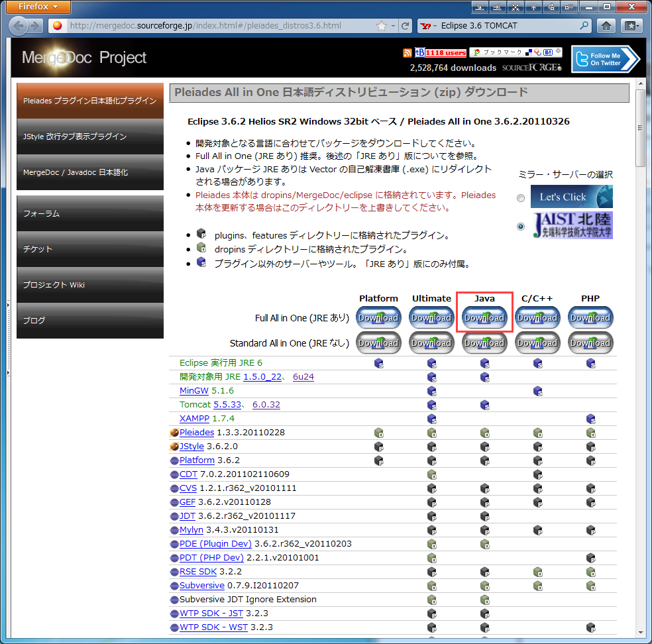652x644 pixels.
Task: Click the Let's Click mirror banner
Action: click(571, 197)
